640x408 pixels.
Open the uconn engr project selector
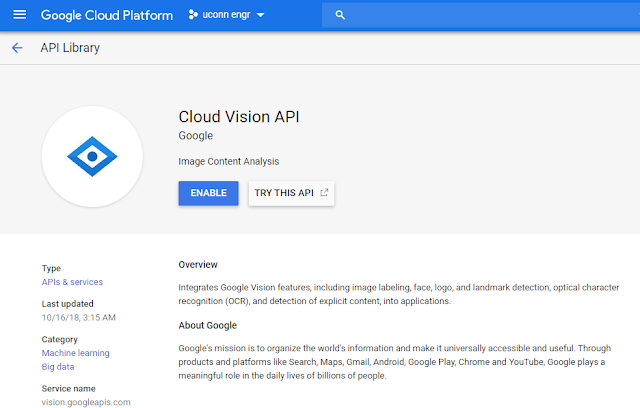pos(227,15)
